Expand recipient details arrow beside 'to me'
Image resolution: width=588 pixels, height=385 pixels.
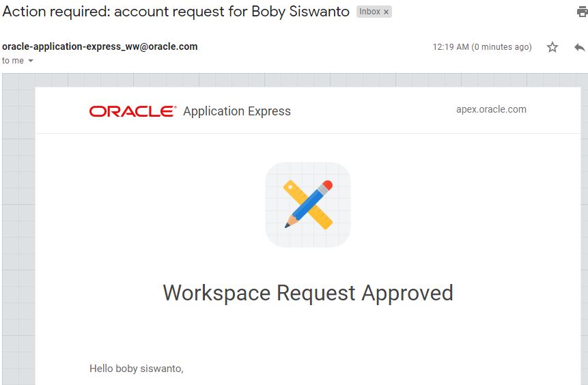pos(31,61)
